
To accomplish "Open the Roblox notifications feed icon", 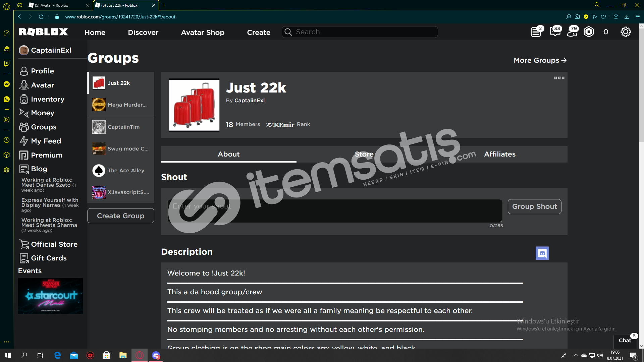I will click(536, 32).
